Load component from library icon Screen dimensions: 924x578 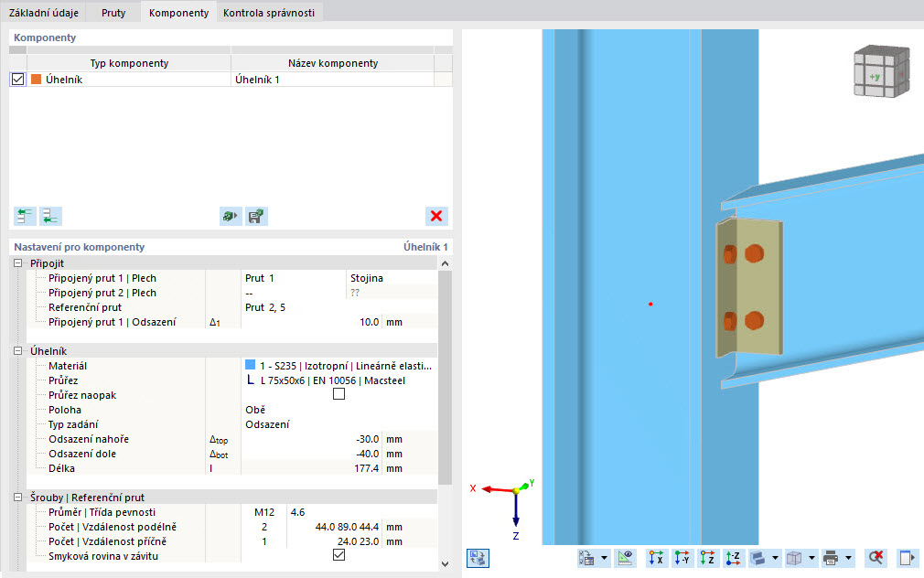point(231,216)
